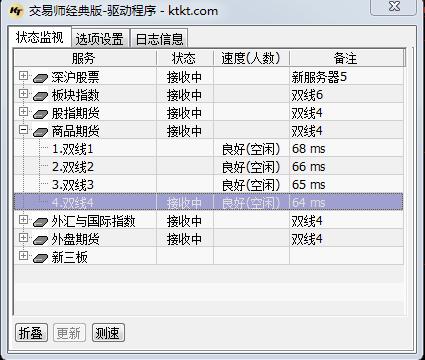Close the driver window
425x360 pixels.
[394, 7]
